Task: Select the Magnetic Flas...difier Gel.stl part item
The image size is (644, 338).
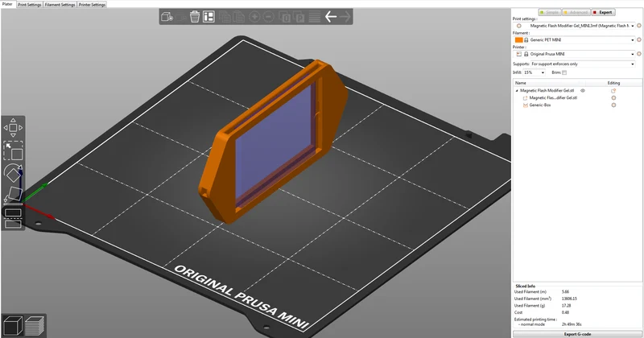Action: [x=553, y=97]
